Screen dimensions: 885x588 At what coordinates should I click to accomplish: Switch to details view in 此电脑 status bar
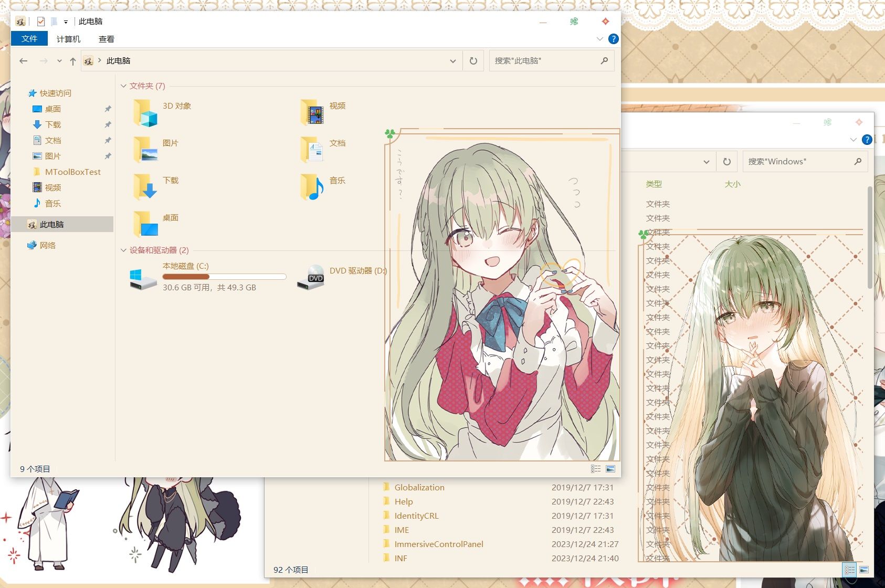click(596, 469)
